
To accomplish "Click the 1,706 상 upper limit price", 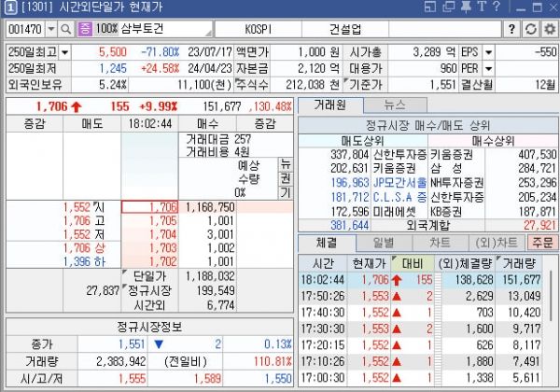I will click(x=85, y=247).
